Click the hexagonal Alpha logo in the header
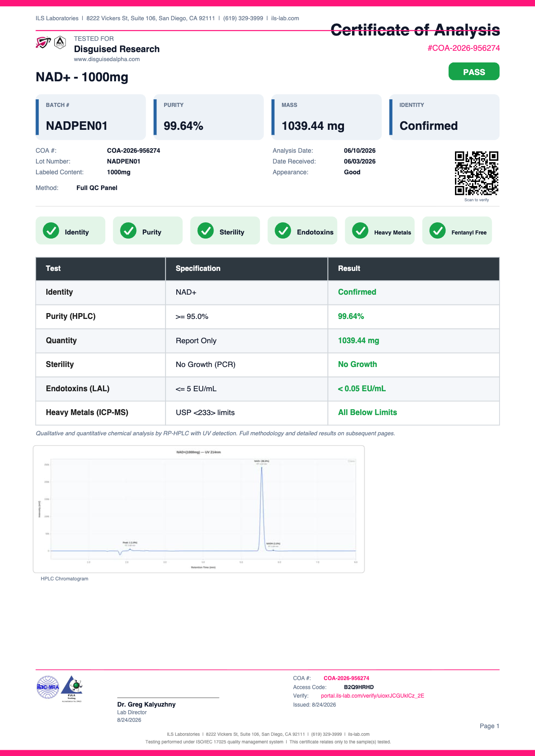535x756 pixels. click(x=60, y=42)
